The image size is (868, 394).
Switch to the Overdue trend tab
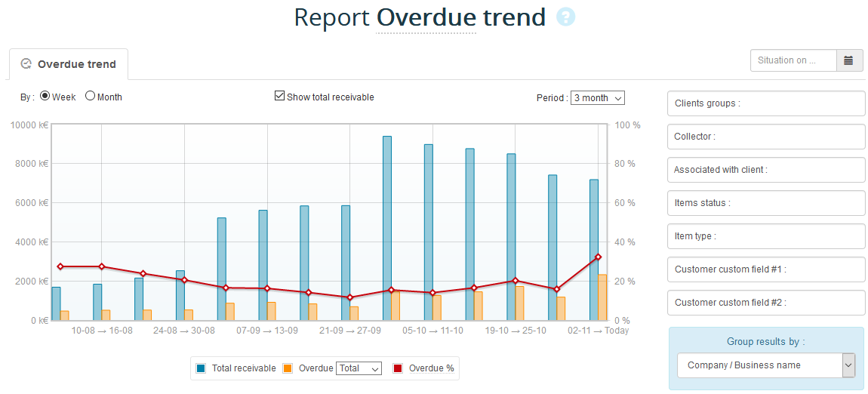76,64
